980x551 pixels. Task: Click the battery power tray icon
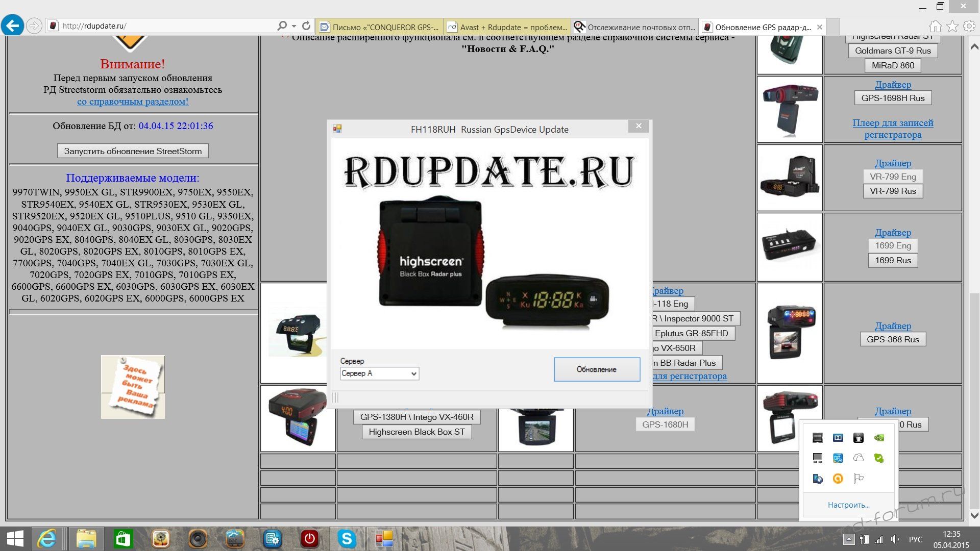click(864, 539)
